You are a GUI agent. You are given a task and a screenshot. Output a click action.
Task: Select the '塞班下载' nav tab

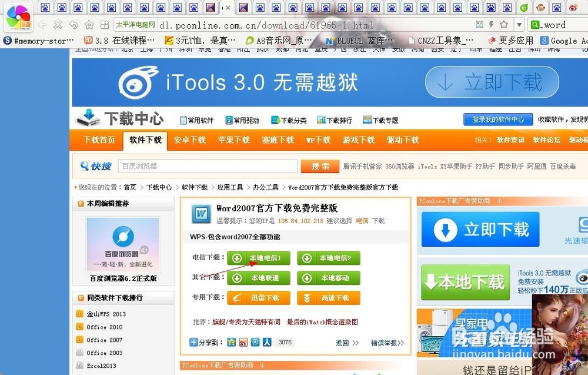click(x=278, y=140)
